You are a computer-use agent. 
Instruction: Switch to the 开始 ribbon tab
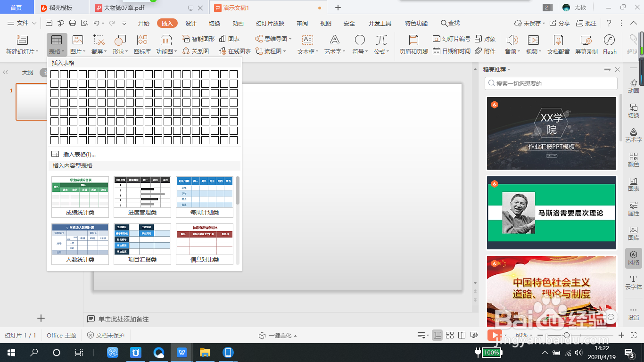coord(144,23)
